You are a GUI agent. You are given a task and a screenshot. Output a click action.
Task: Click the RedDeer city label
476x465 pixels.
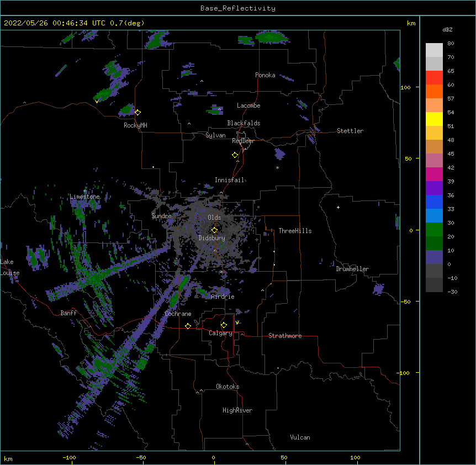click(x=243, y=141)
